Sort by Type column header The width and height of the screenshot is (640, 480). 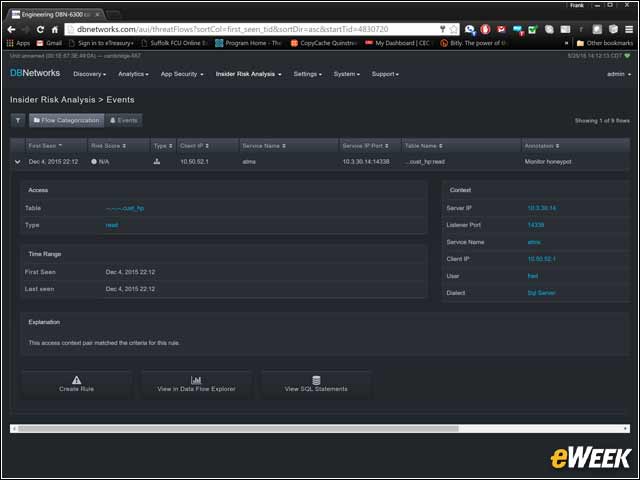tap(163, 146)
